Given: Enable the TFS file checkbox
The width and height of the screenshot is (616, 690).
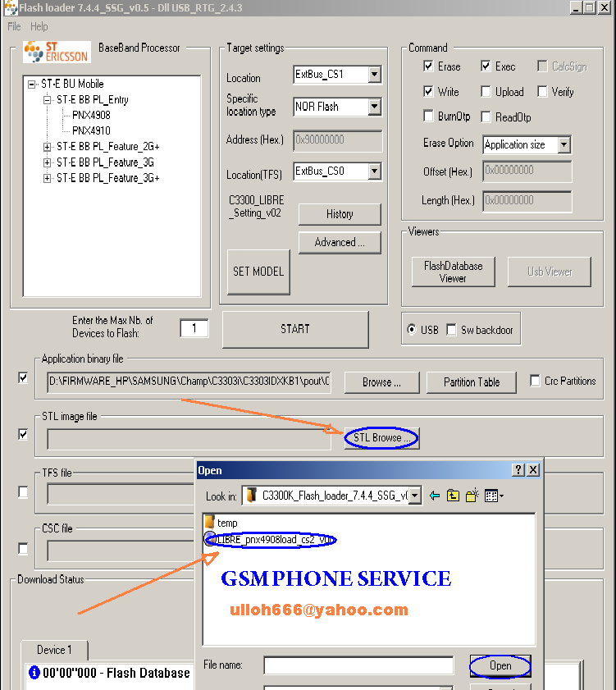Looking at the screenshot, I should click(x=23, y=491).
